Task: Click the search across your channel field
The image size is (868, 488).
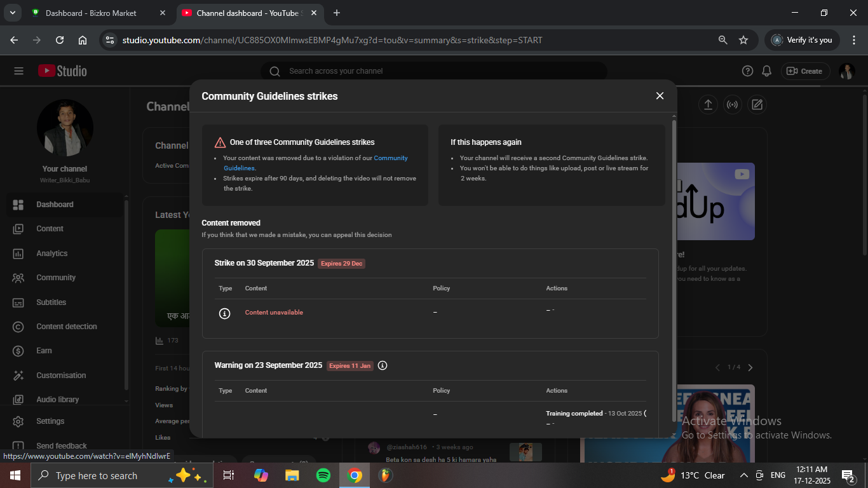Action: (x=438, y=71)
